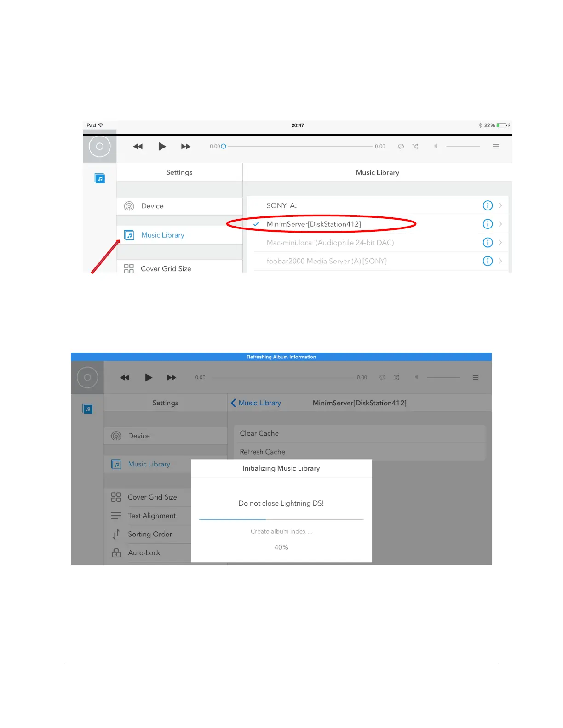Viewport: 563px width, 728px height.
Task: Wi-Fi icon in iPad status bar
Action: [x=101, y=125]
